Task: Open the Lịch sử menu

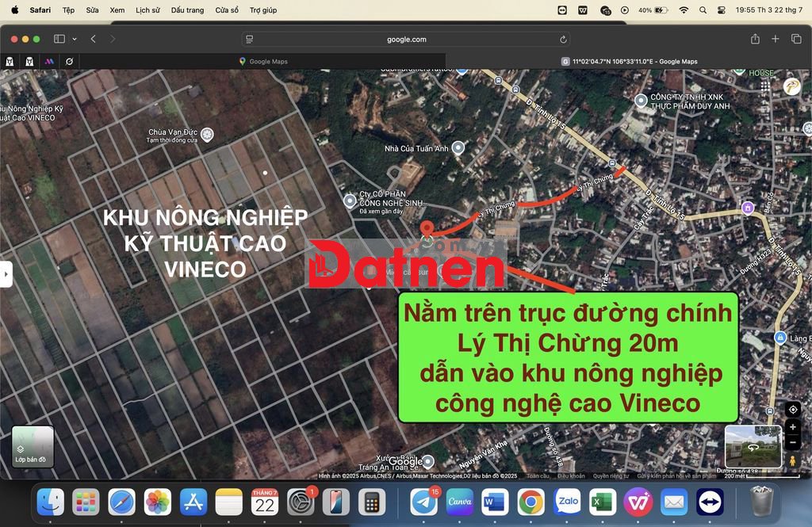Action: point(147,10)
